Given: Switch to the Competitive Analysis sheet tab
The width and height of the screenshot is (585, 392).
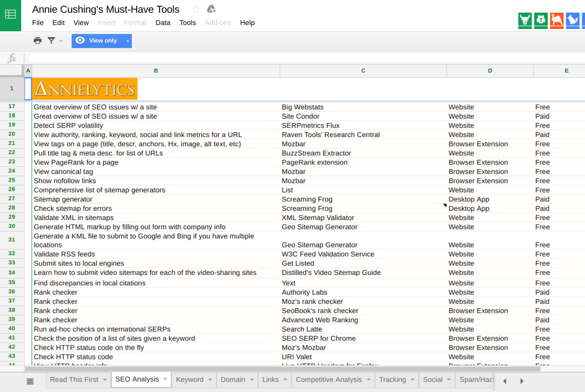Looking at the screenshot, I should (x=329, y=380).
